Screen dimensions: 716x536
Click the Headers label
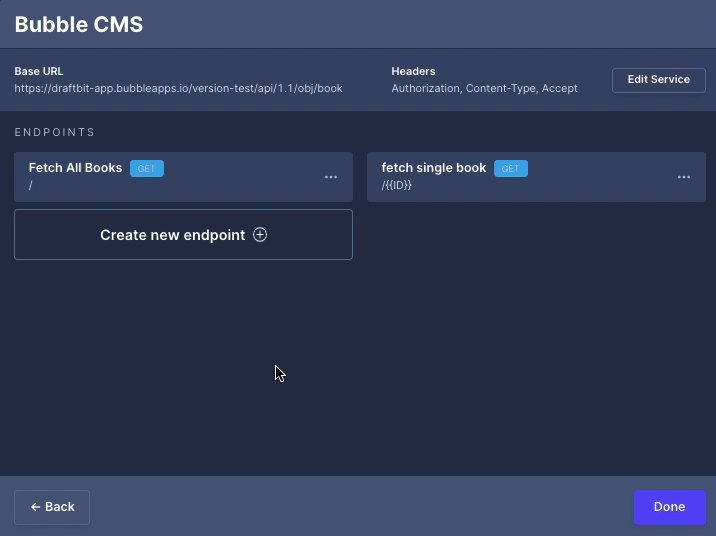pyautogui.click(x=413, y=71)
